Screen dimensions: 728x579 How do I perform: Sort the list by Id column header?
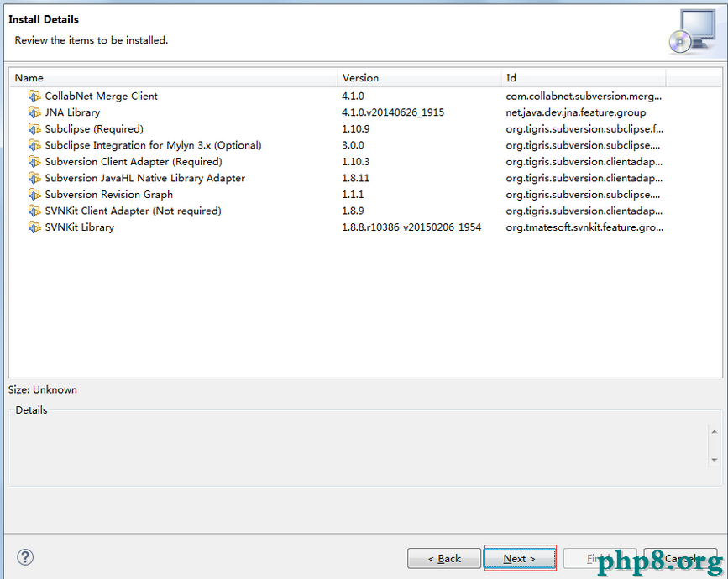pos(584,78)
